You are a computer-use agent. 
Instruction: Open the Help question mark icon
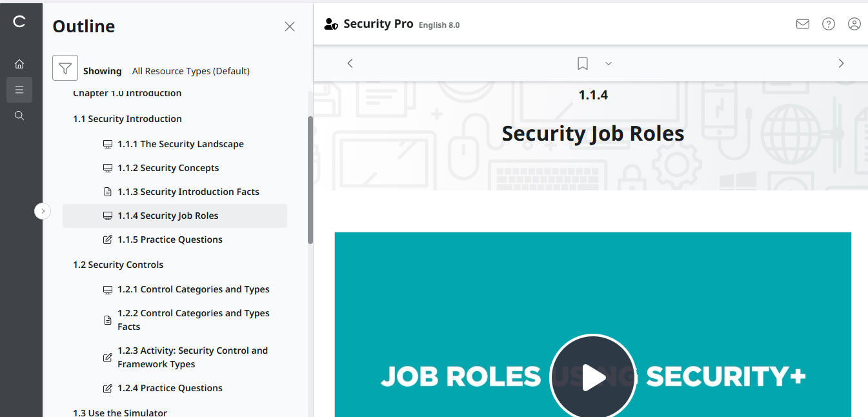pyautogui.click(x=828, y=23)
